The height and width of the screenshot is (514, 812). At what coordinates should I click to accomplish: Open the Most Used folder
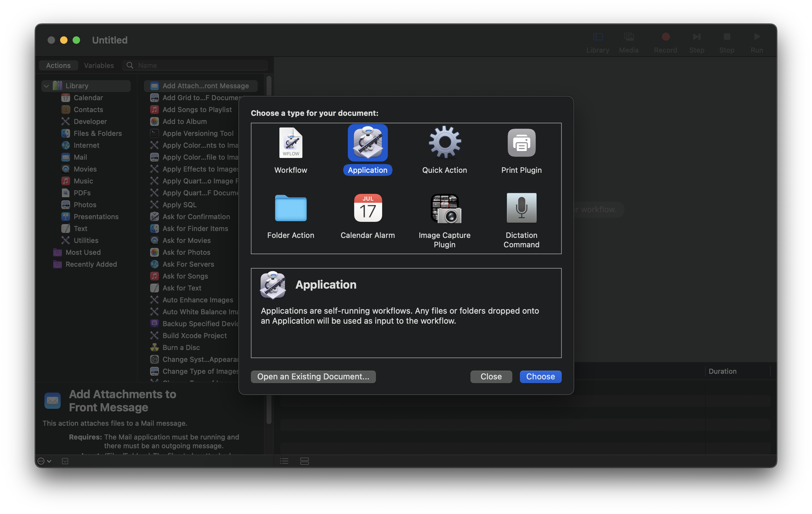[83, 252]
